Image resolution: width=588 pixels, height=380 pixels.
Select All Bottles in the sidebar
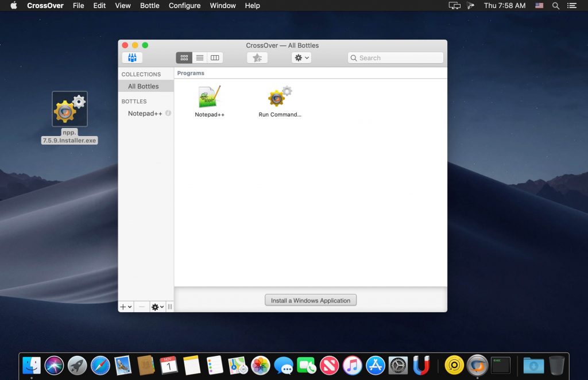[x=144, y=86]
